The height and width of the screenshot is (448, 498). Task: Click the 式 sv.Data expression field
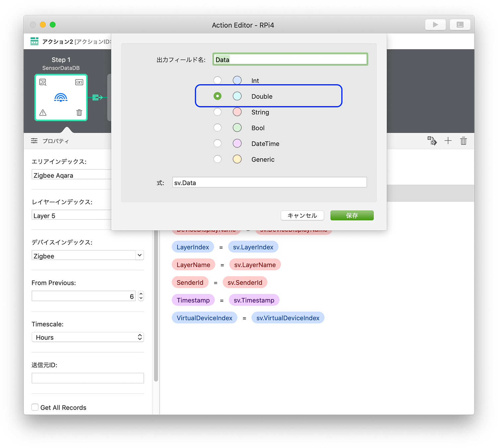pyautogui.click(x=270, y=182)
